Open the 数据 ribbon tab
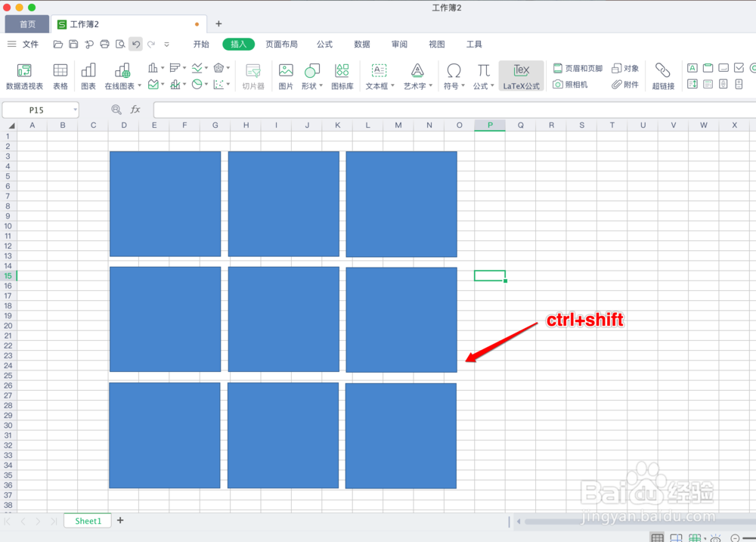Image resolution: width=756 pixels, height=542 pixels. pyautogui.click(x=362, y=45)
